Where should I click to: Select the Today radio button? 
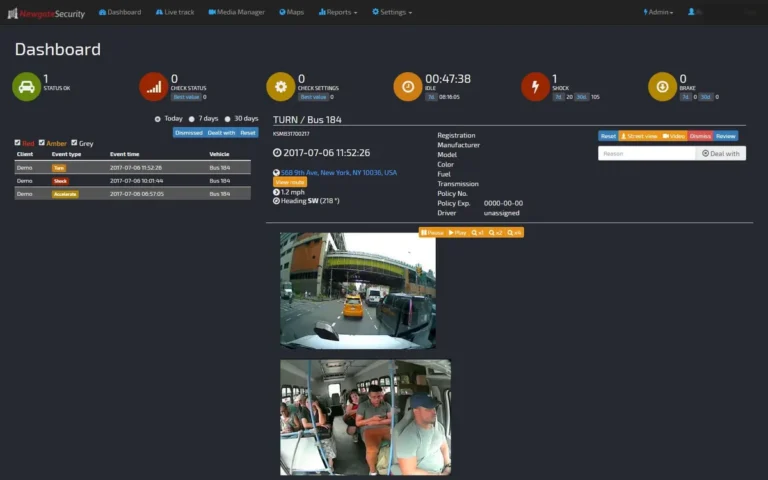tap(157, 119)
